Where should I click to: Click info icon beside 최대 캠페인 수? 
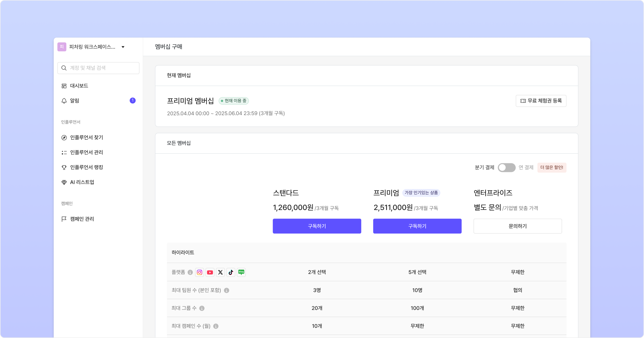pyautogui.click(x=216, y=326)
